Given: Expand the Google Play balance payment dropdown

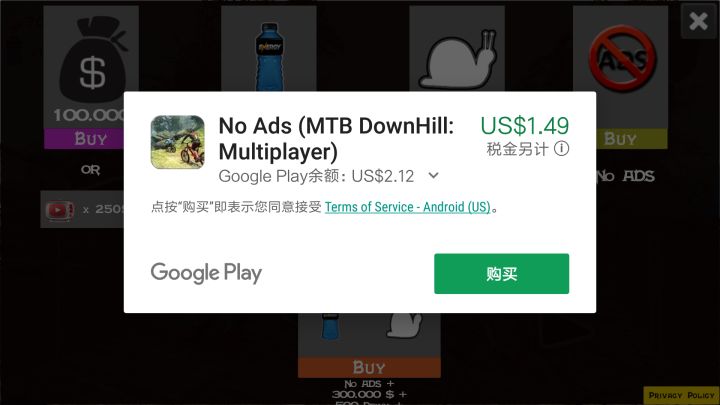Looking at the screenshot, I should (x=433, y=175).
